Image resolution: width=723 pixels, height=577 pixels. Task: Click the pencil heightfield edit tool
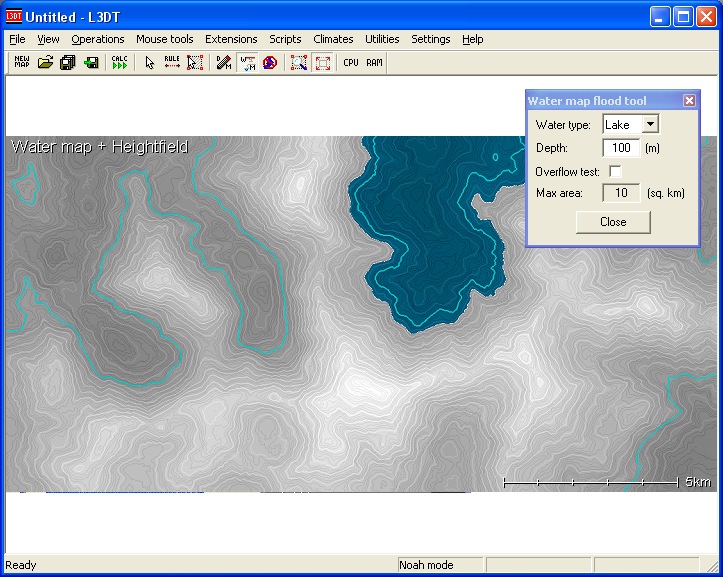click(x=224, y=62)
